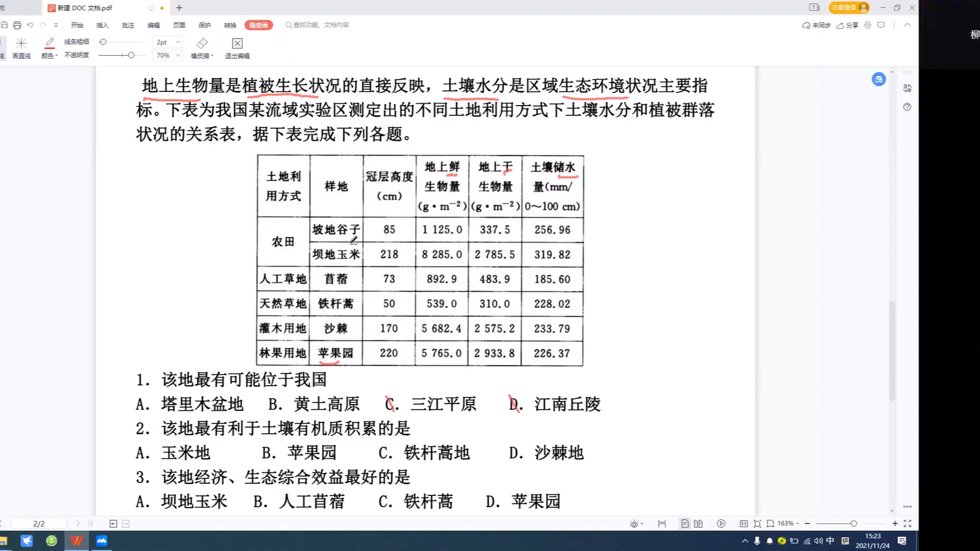Click the save icon in quick toolbar

click(5, 25)
